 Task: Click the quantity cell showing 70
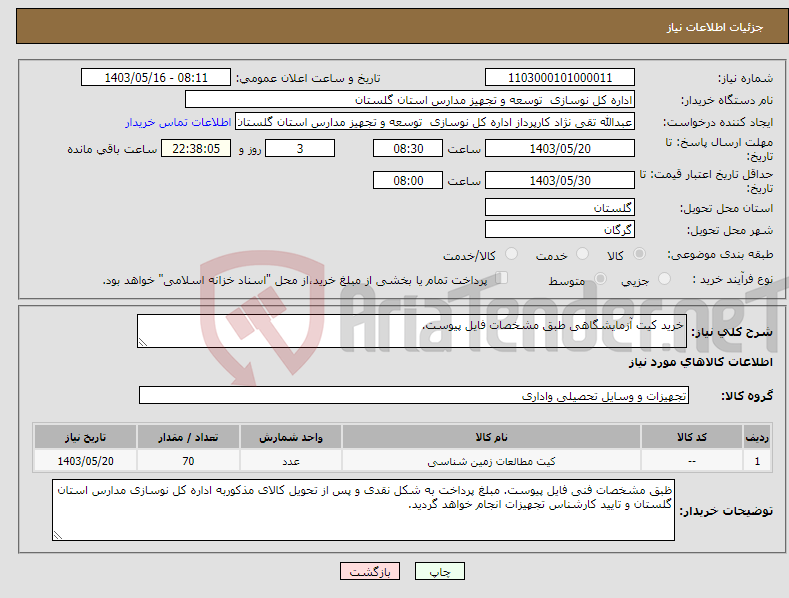[188, 461]
